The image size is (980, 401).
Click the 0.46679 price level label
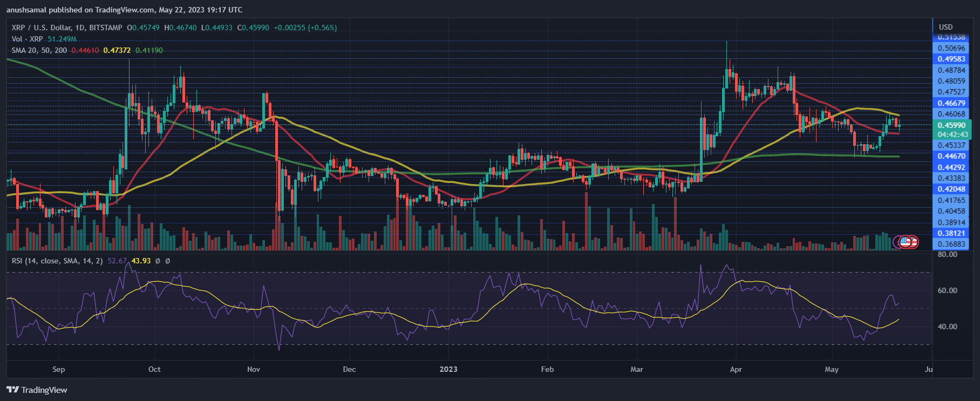pyautogui.click(x=951, y=103)
